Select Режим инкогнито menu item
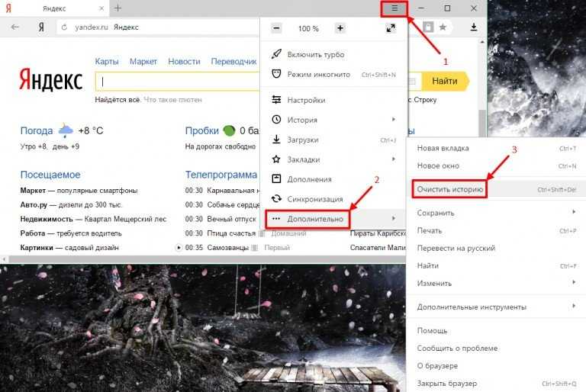This screenshot has height=392, width=586. point(333,75)
